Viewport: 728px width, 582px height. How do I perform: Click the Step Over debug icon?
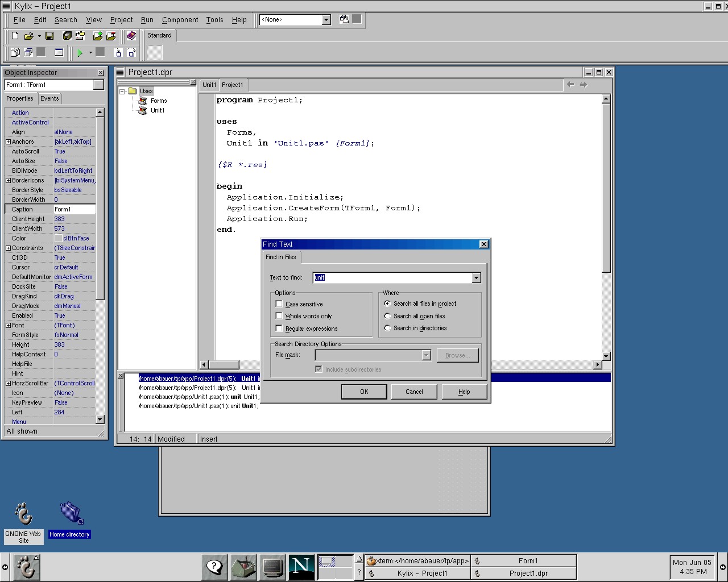coord(132,52)
